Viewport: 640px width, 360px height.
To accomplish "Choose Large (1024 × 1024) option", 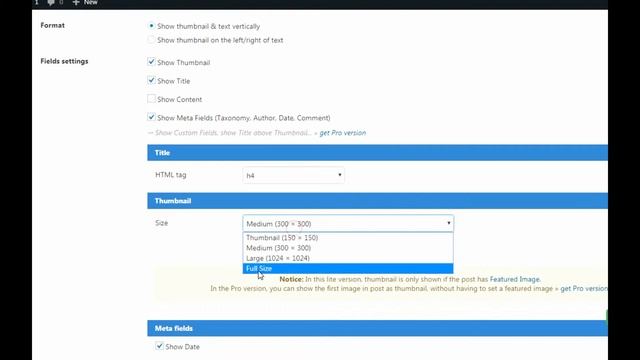I will [348, 258].
